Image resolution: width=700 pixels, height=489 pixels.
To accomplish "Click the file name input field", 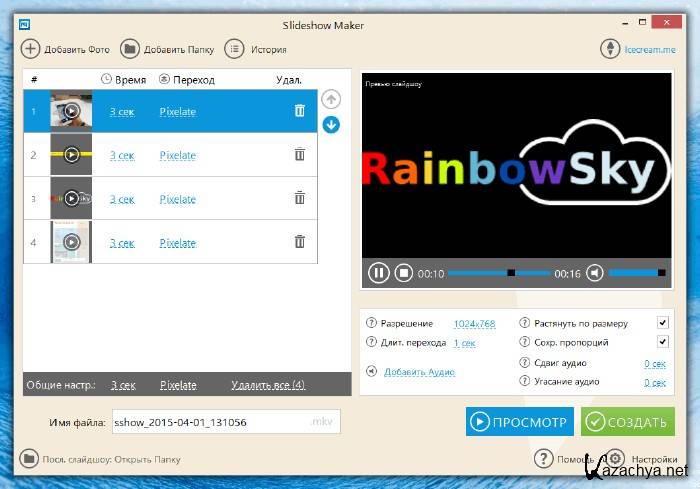I will point(208,422).
